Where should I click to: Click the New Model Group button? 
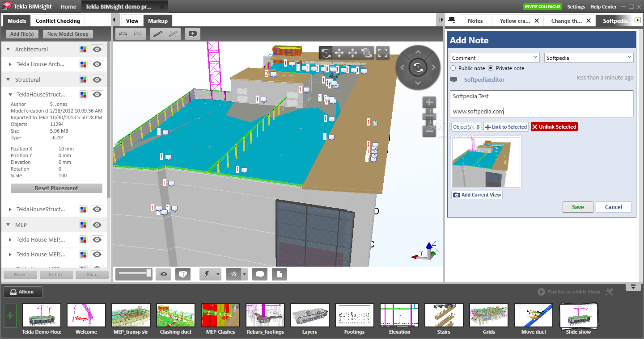tap(68, 34)
